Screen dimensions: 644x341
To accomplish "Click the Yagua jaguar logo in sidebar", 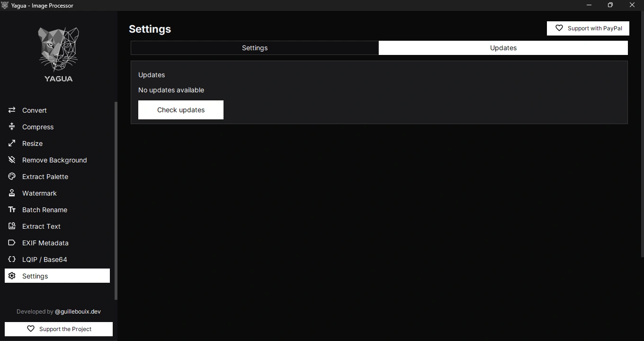I will [x=58, y=54].
